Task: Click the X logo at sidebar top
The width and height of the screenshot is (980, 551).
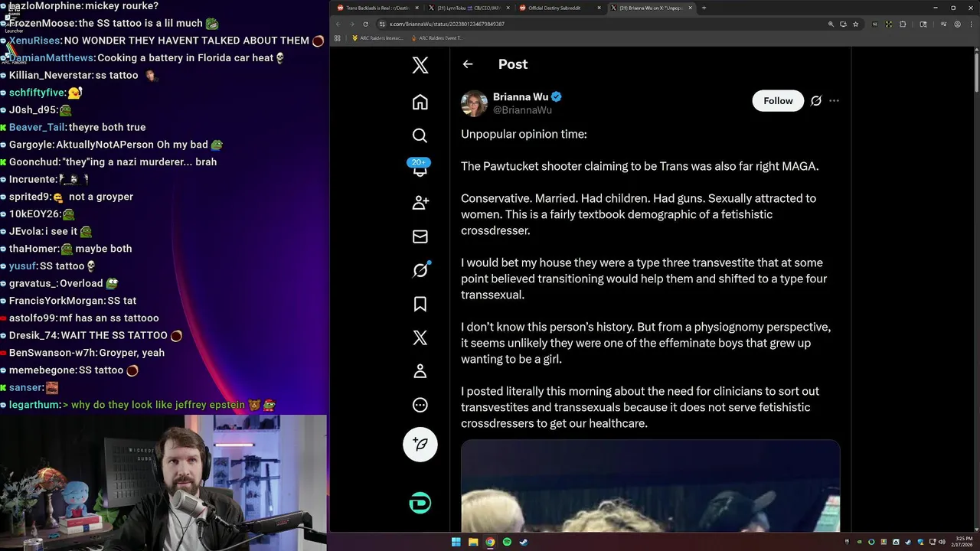Action: pos(420,65)
